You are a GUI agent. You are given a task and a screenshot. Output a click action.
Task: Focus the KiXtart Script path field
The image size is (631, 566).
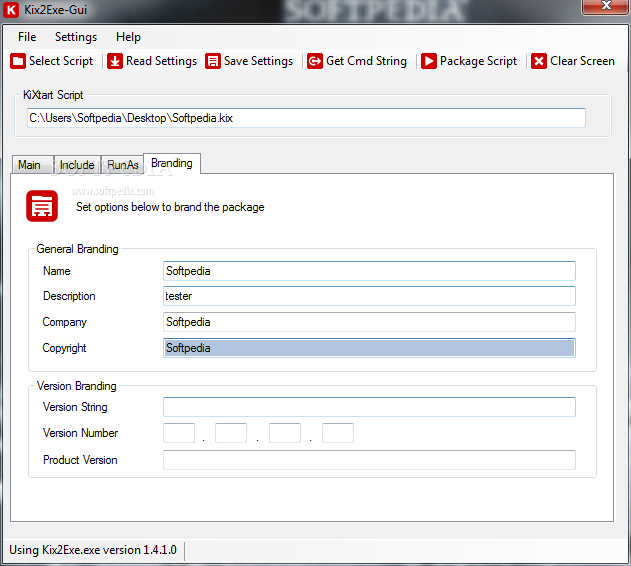pos(306,118)
